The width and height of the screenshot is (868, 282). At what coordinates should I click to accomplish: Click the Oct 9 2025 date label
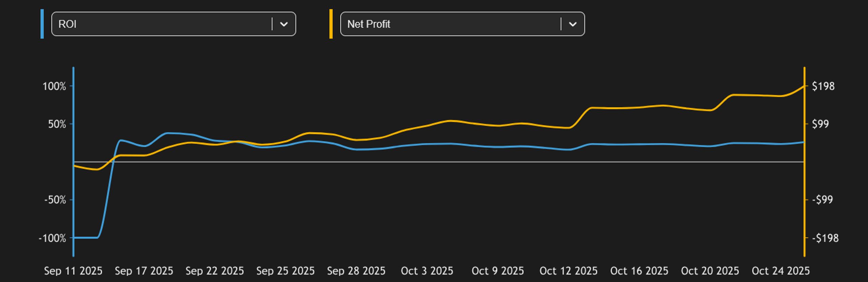pos(498,271)
